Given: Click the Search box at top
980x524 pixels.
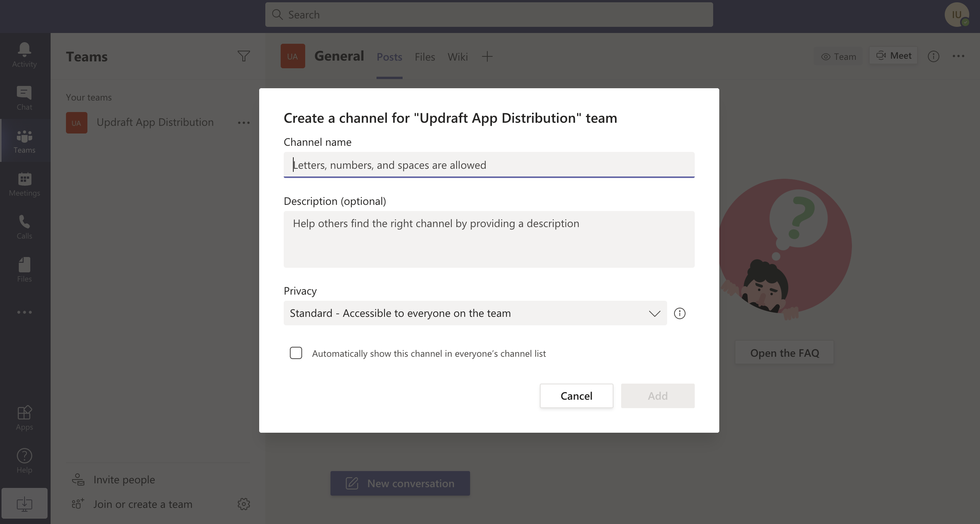Looking at the screenshot, I should pos(489,15).
